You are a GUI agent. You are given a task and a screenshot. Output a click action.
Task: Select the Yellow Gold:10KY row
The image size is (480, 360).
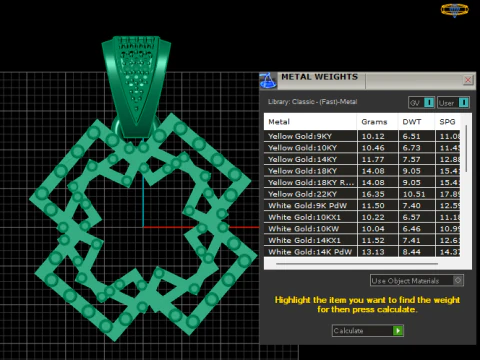(362, 148)
